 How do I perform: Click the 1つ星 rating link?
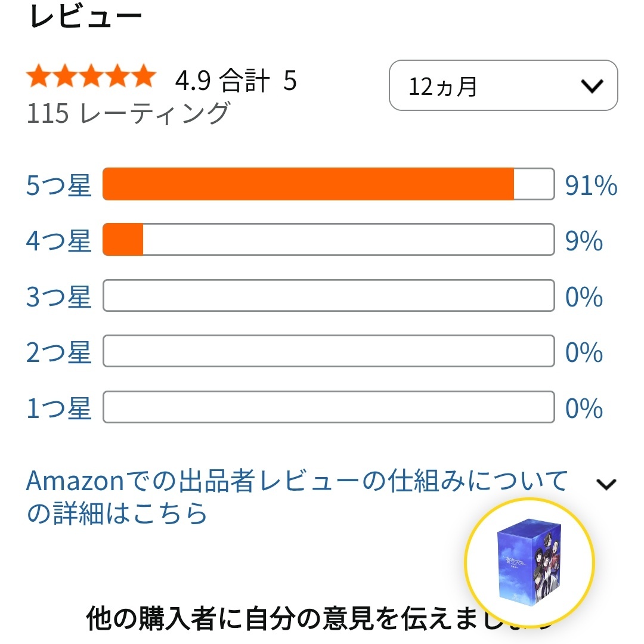[58, 408]
